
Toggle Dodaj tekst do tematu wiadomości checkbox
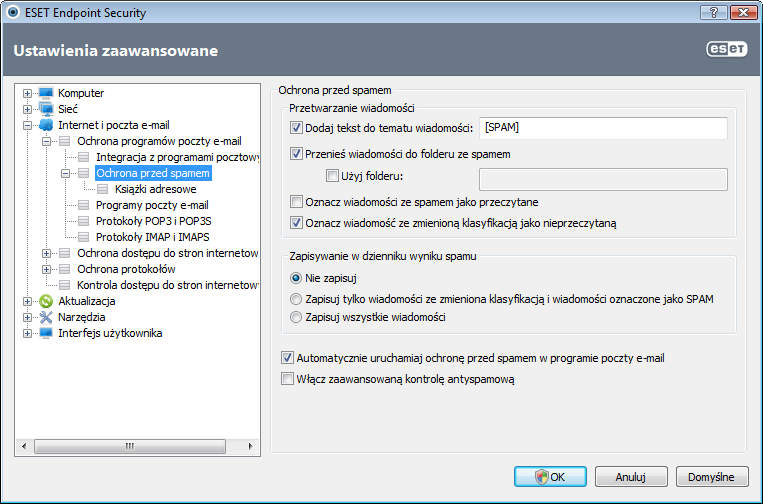point(296,128)
